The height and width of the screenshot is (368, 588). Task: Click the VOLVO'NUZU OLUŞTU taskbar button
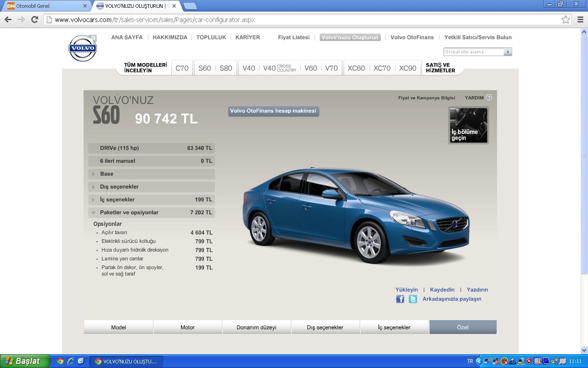click(126, 361)
